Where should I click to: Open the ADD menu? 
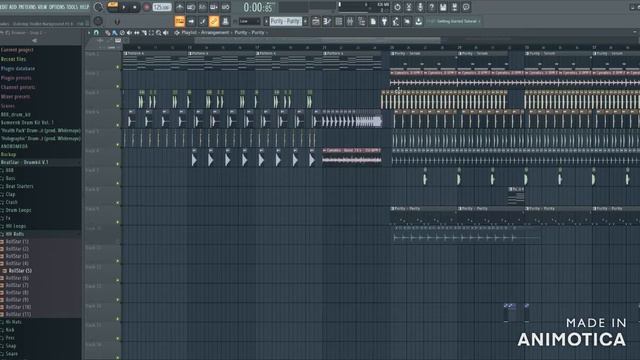coord(13,7)
